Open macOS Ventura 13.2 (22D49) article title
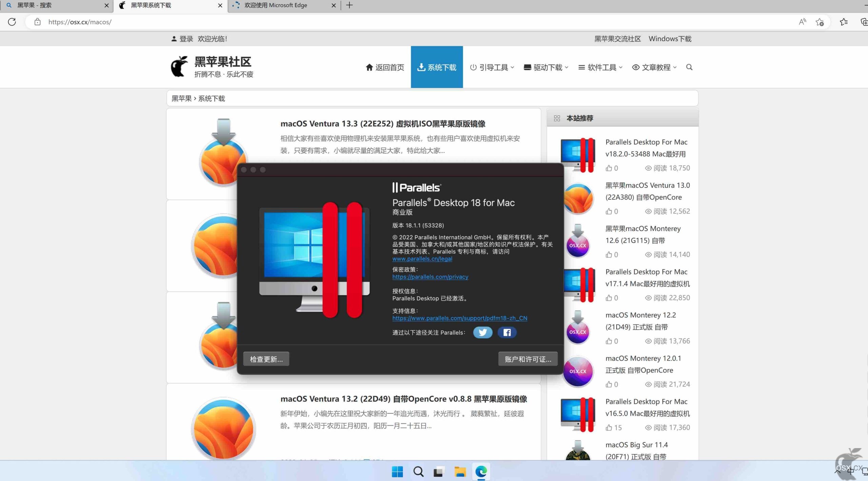This screenshot has width=868, height=481. [x=403, y=399]
